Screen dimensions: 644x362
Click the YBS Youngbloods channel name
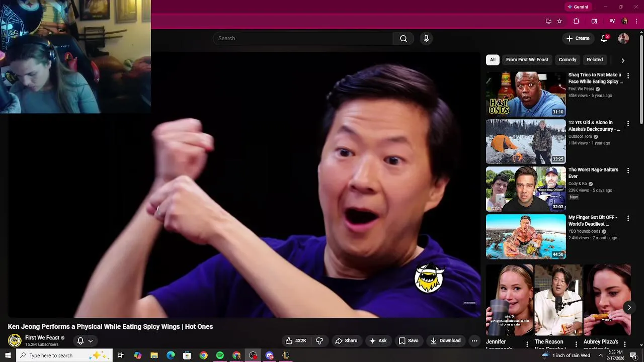[584, 231]
